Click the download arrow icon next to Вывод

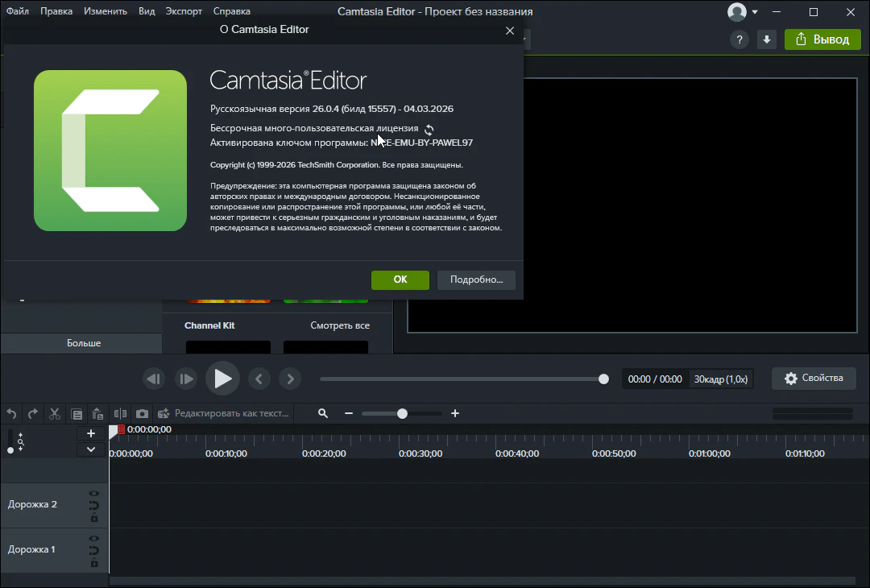point(767,39)
